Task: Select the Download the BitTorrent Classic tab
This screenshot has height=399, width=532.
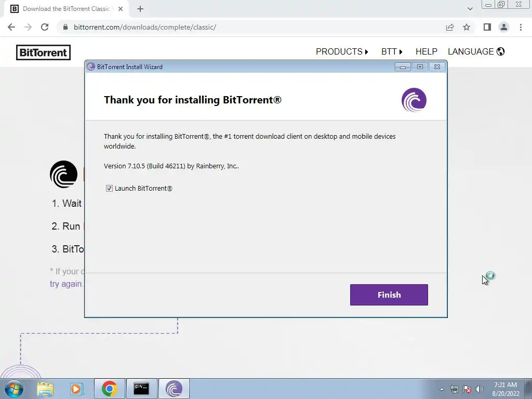Action: point(66,9)
